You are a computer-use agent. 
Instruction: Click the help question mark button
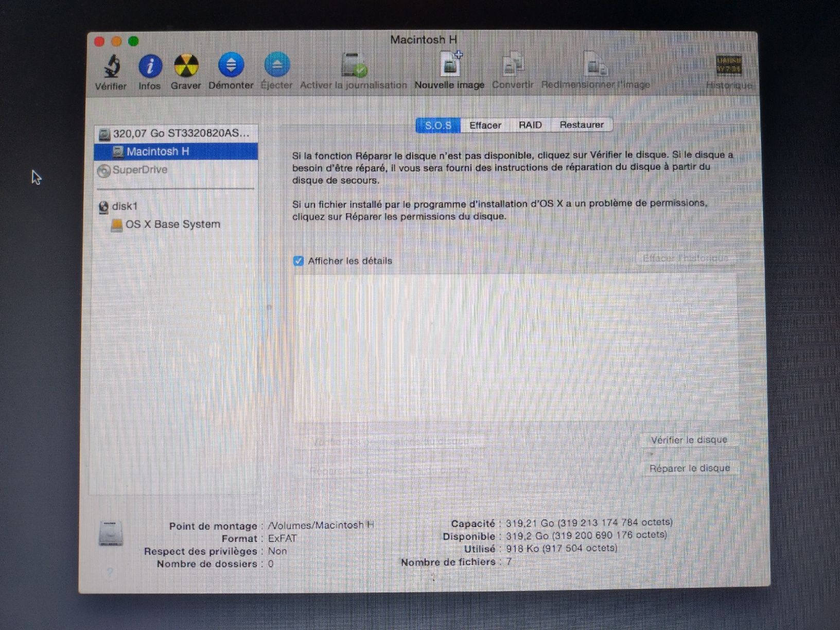pyautogui.click(x=110, y=572)
